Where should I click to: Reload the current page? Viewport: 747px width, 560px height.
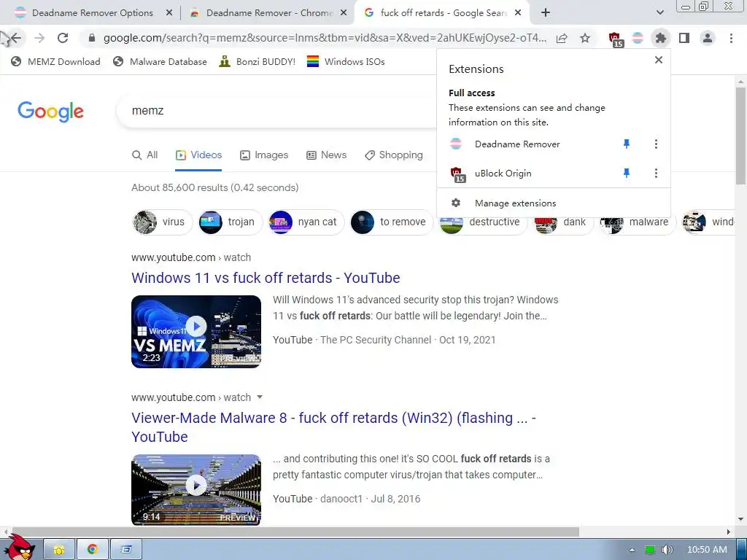(x=63, y=38)
